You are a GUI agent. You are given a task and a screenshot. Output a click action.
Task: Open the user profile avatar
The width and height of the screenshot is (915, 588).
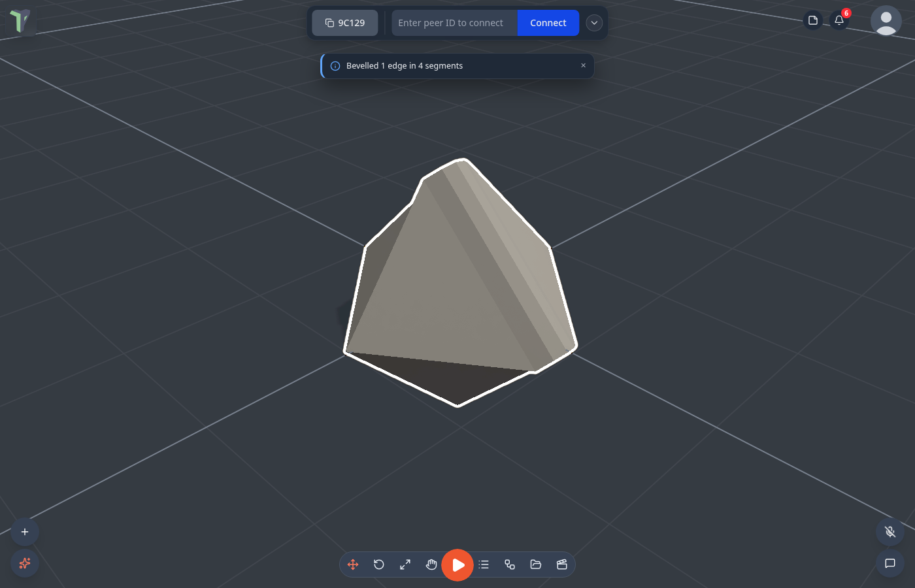pos(886,21)
